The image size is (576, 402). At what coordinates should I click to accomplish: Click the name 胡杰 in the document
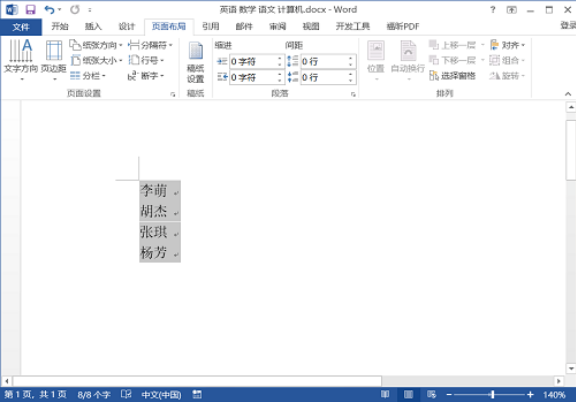pyautogui.click(x=154, y=211)
